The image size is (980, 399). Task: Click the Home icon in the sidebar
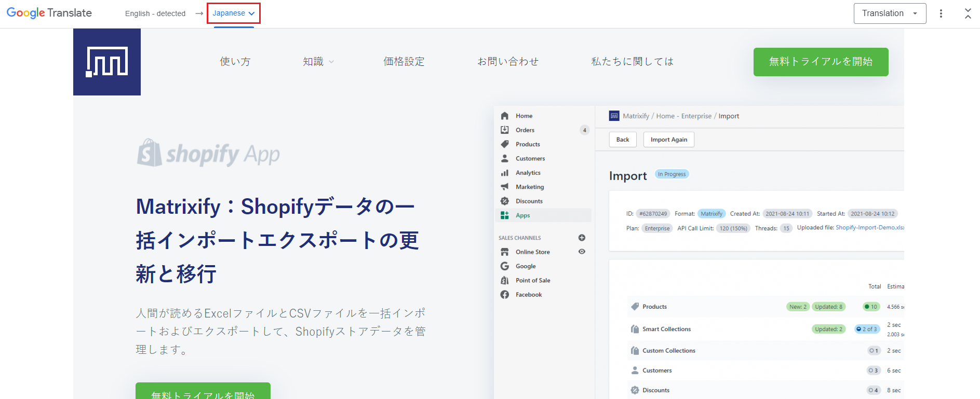point(504,116)
